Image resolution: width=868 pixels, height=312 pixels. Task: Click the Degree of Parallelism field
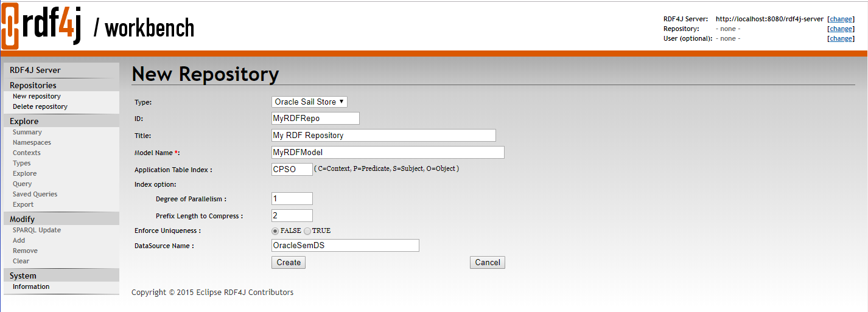tap(292, 198)
